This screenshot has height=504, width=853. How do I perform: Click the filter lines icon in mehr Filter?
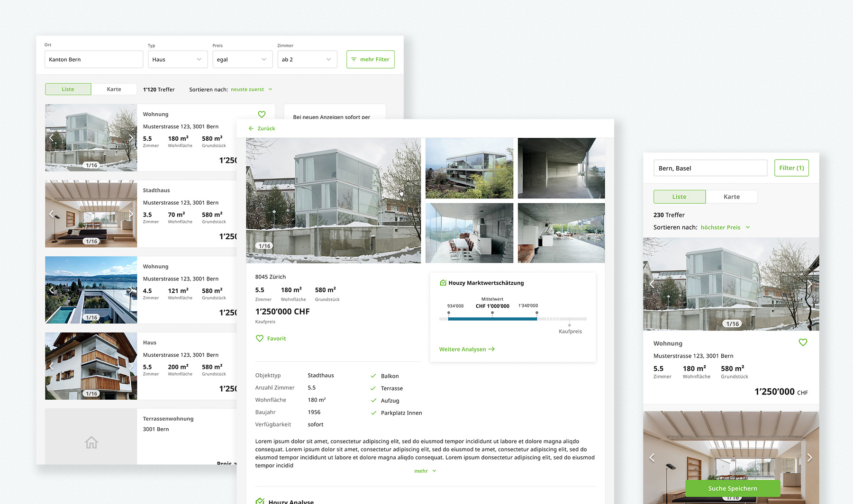tap(354, 59)
